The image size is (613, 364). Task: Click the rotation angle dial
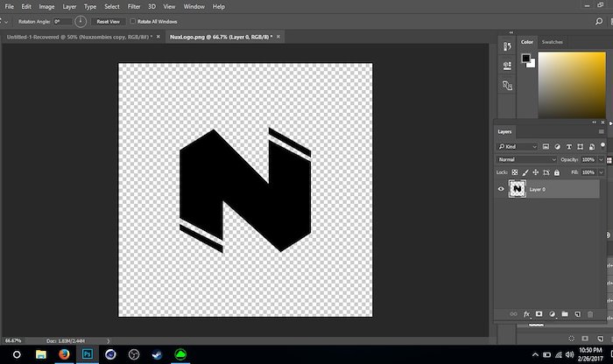click(81, 22)
